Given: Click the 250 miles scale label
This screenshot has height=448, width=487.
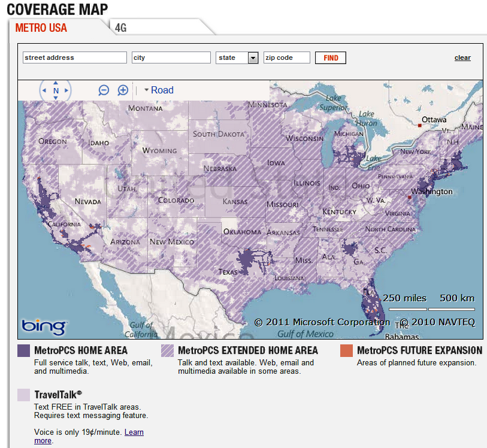Looking at the screenshot, I should coord(404,298).
